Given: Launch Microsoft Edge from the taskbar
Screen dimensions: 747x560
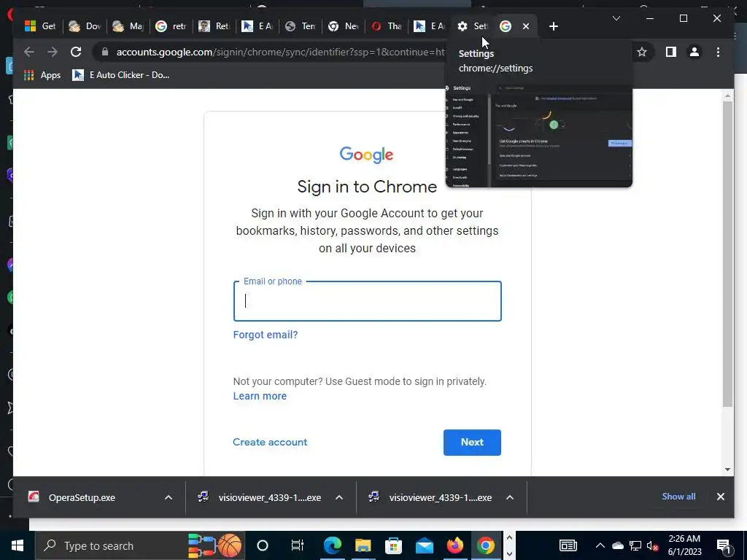Looking at the screenshot, I should (332, 545).
